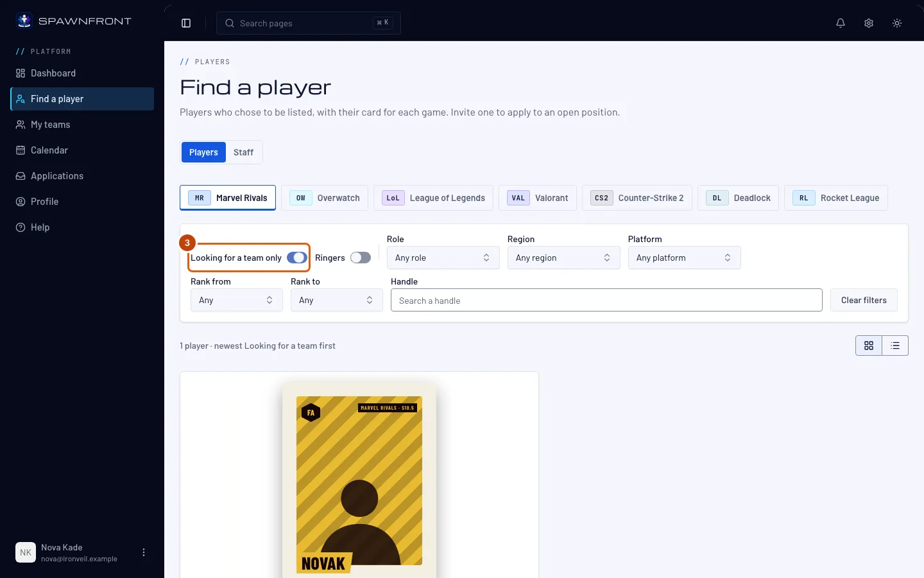Show League of Legends players
This screenshot has height=578, width=924.
tap(433, 198)
